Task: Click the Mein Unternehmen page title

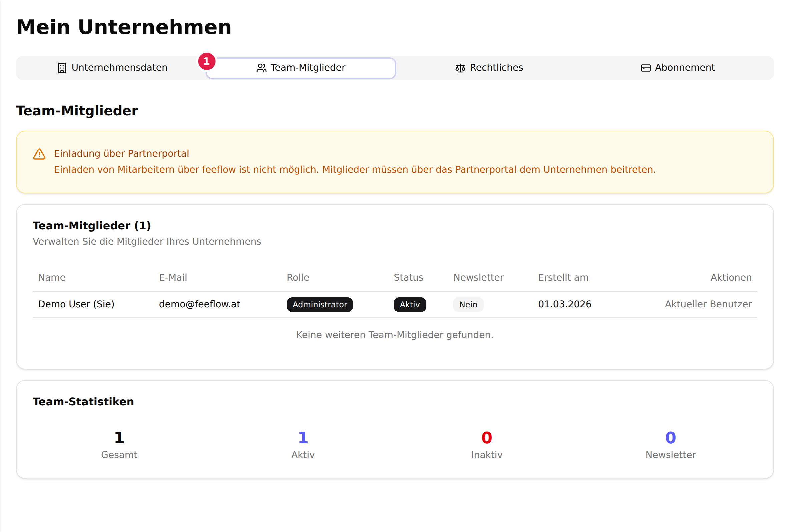Action: click(x=124, y=27)
